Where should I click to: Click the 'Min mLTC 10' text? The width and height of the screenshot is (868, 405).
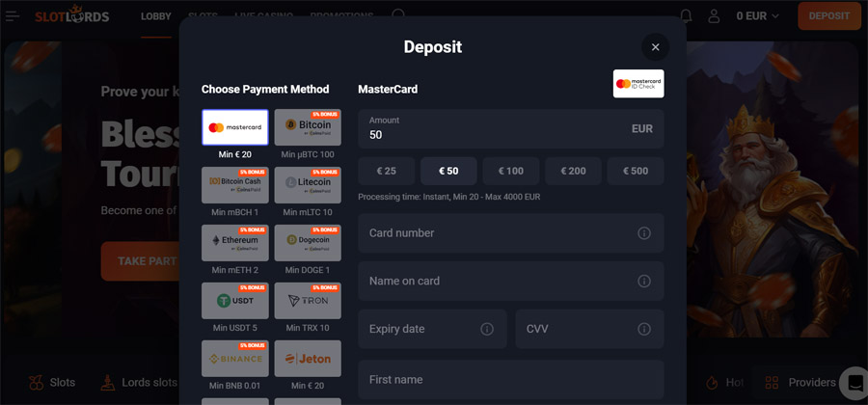point(308,212)
